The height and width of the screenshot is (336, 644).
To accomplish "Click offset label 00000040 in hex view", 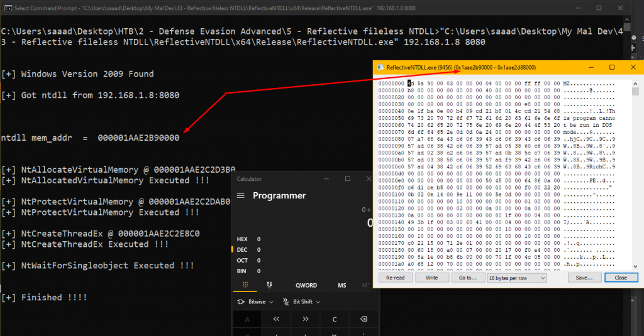I will [x=391, y=111].
